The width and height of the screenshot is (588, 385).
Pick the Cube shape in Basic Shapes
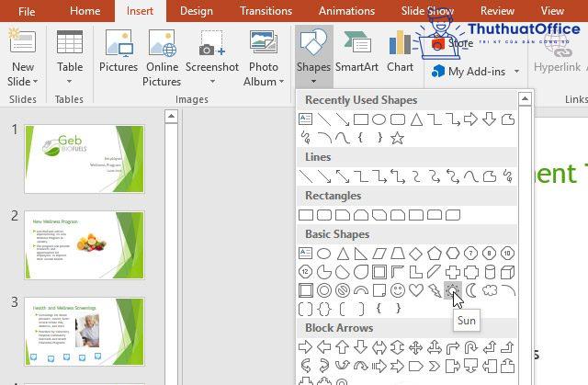pyautogui.click(x=507, y=272)
